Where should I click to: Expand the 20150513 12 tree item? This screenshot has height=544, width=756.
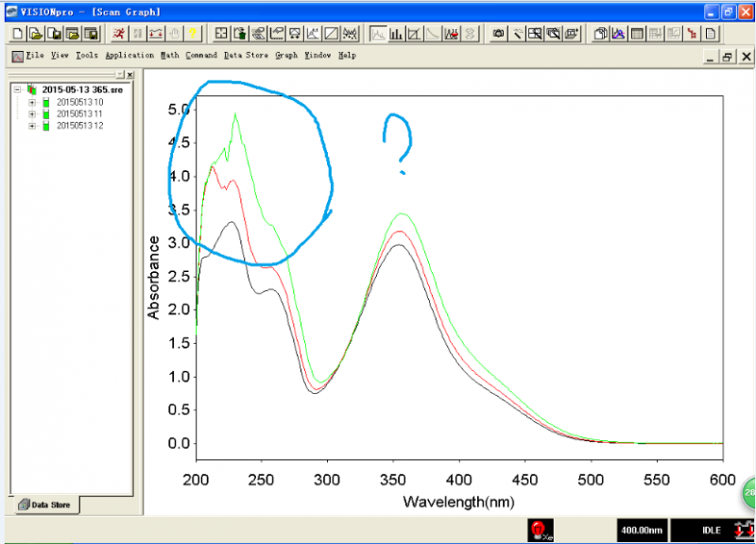pos(32,126)
